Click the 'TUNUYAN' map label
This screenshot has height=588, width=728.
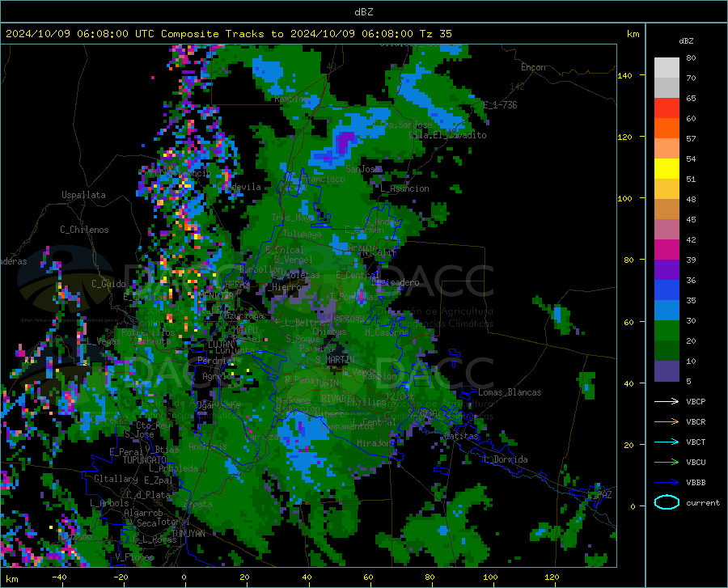tap(188, 533)
